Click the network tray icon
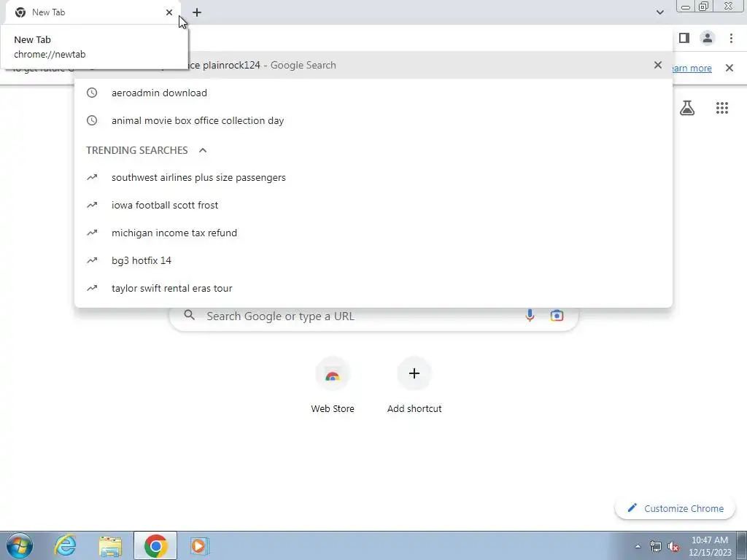This screenshot has height=560, width=747. 656,546
